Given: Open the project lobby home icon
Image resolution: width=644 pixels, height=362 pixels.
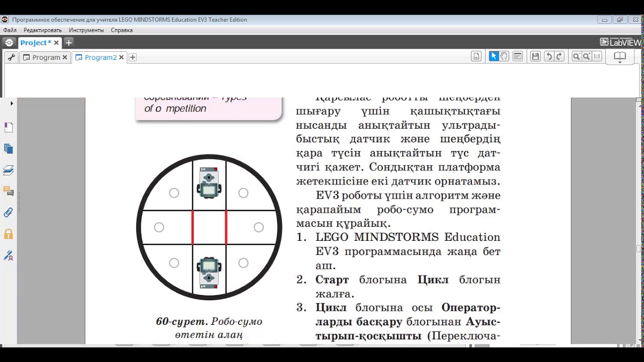Looking at the screenshot, I should (x=9, y=43).
